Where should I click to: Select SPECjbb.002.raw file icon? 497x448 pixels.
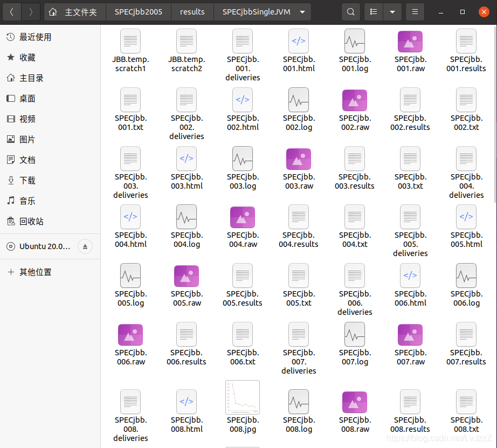click(355, 100)
